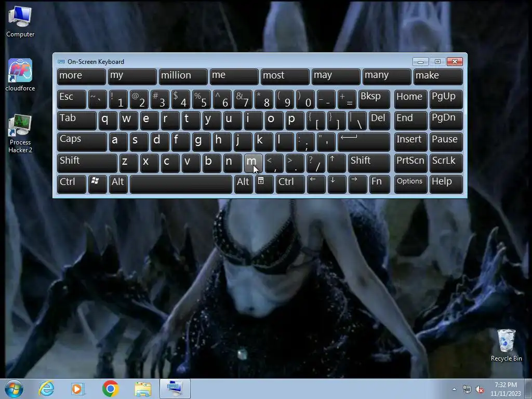Open the Computer desktop icon
The height and width of the screenshot is (399, 532).
point(20,21)
